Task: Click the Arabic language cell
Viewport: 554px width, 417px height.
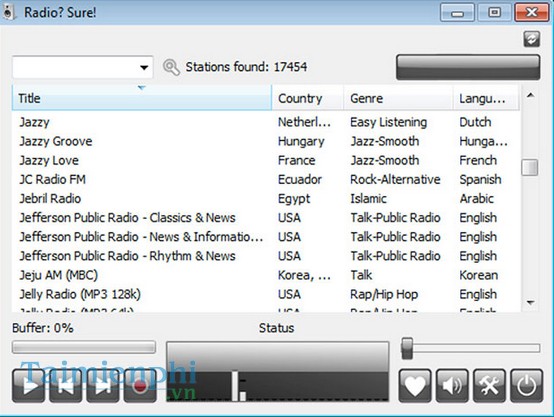Action: pos(476,199)
